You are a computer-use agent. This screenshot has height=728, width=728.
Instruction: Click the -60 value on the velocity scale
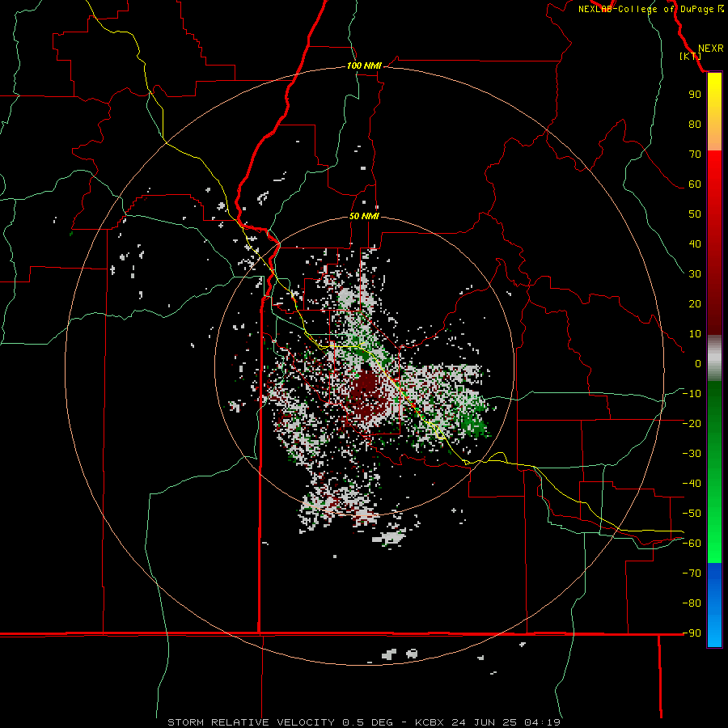(x=692, y=544)
